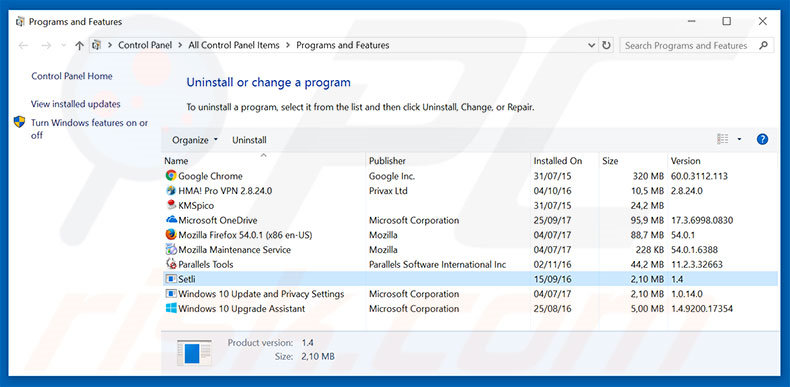Click the 228 KB size cell
Viewport: 790px width, 387px height.
pos(650,249)
